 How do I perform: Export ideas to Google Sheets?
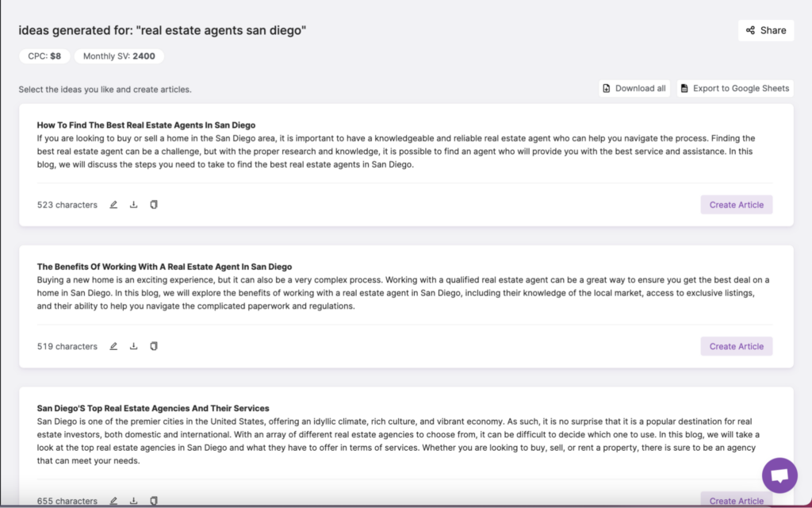[x=734, y=88]
